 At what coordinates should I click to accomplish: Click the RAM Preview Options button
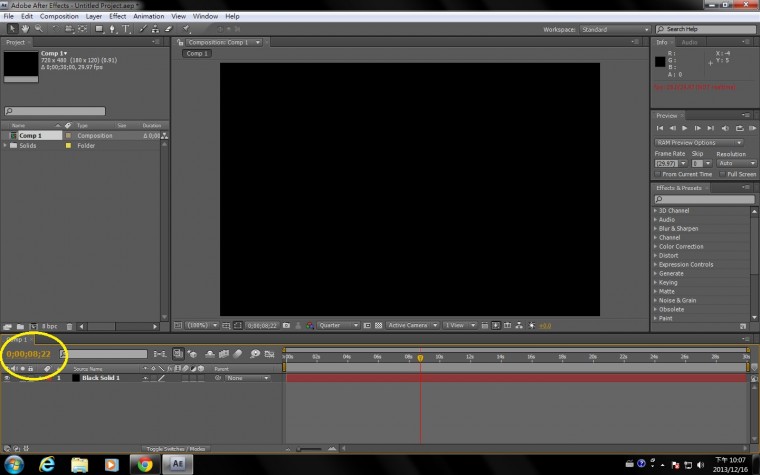click(700, 142)
